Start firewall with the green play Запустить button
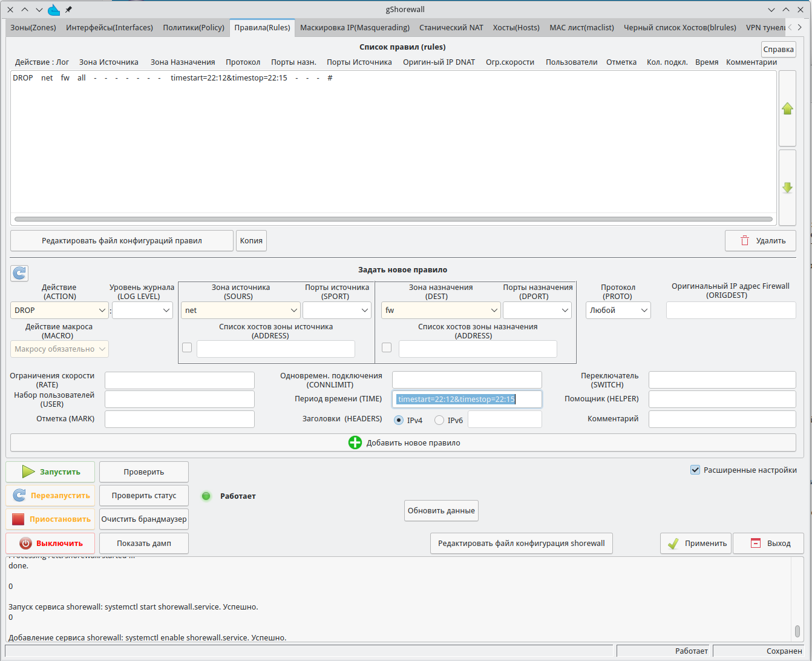 pyautogui.click(x=51, y=472)
